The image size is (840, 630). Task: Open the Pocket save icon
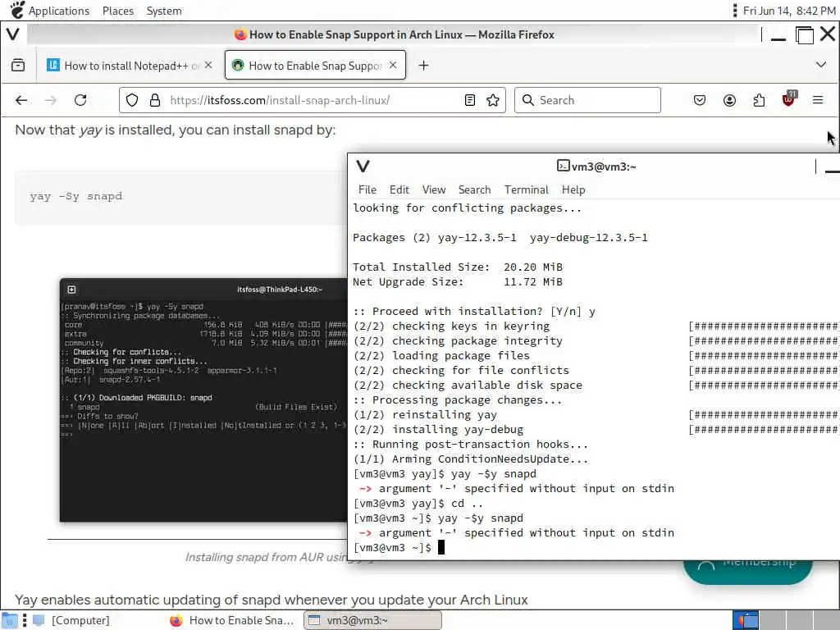pos(700,100)
